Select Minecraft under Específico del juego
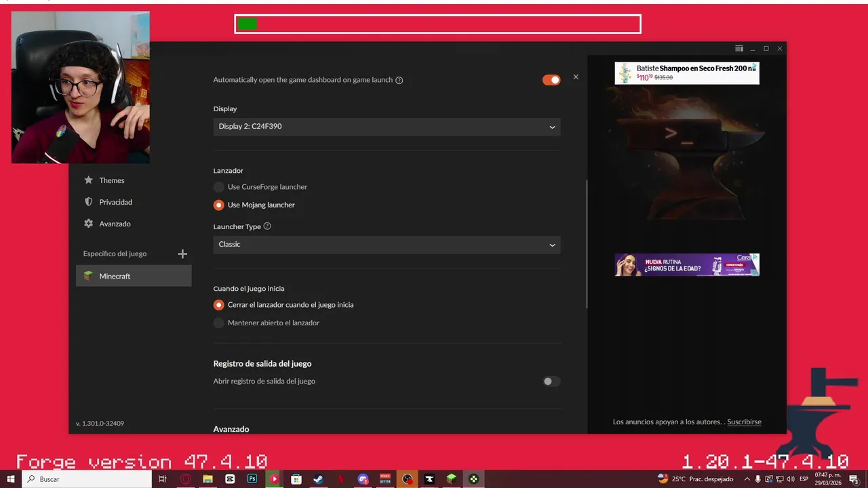The image size is (868, 488). click(134, 276)
